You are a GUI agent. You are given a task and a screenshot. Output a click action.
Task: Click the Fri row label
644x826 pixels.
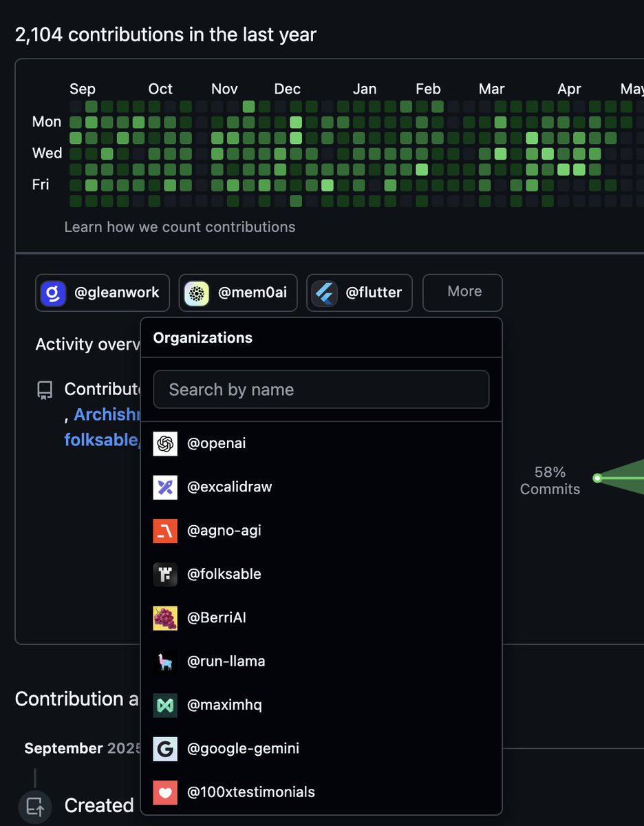(41, 184)
